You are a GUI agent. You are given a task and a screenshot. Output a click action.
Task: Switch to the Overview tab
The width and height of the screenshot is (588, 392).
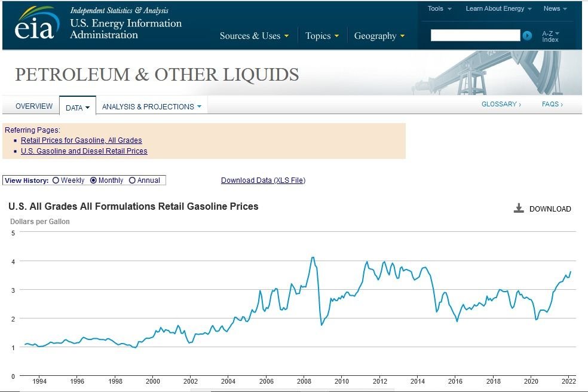34,106
